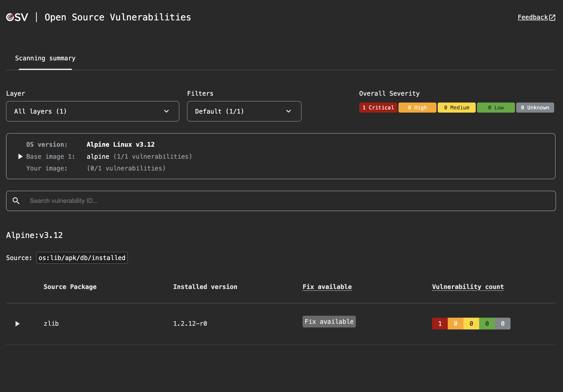Click the green segment of zlib's vulnerability count
Viewport: 563px width, 392px height.
pos(486,324)
